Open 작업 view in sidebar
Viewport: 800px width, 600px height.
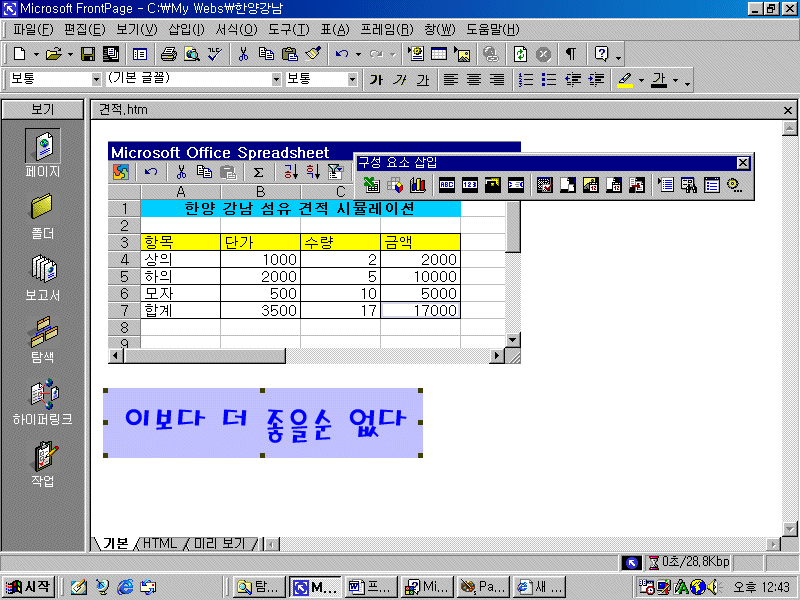pyautogui.click(x=43, y=465)
